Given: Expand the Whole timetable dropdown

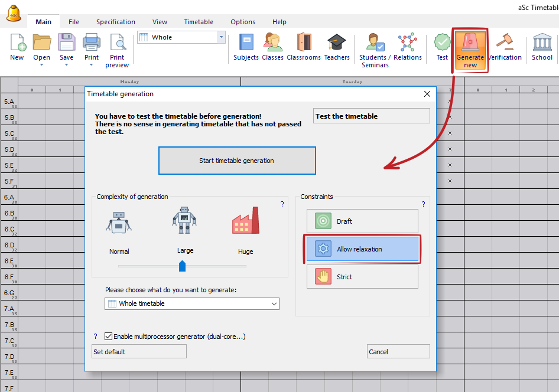Looking at the screenshot, I should click(x=274, y=303).
